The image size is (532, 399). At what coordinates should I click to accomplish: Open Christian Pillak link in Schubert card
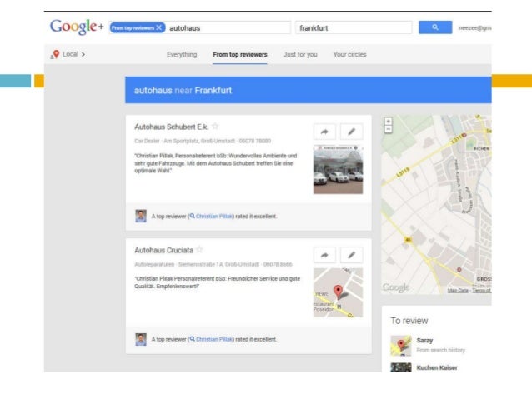[x=214, y=217]
